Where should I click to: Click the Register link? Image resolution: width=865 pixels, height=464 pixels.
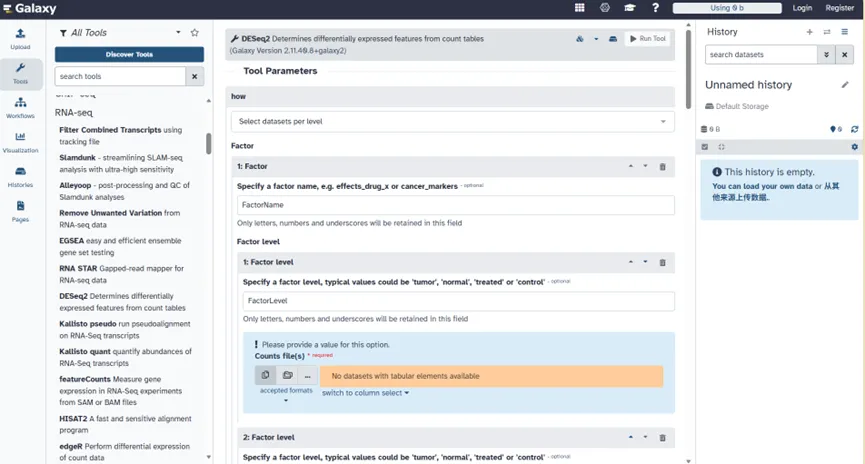840,8
